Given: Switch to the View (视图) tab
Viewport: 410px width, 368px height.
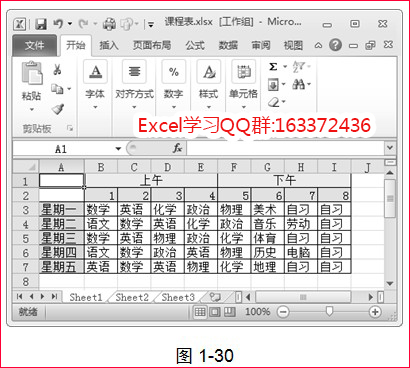Looking at the screenshot, I should (x=293, y=45).
